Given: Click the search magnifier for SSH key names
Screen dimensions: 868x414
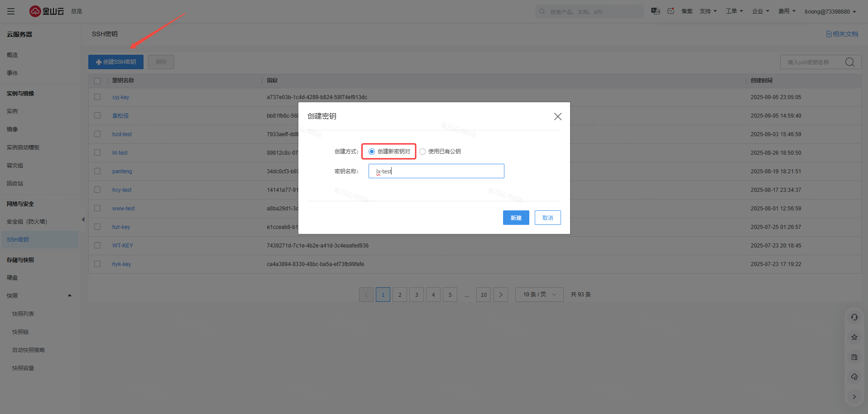Looking at the screenshot, I should (850, 62).
